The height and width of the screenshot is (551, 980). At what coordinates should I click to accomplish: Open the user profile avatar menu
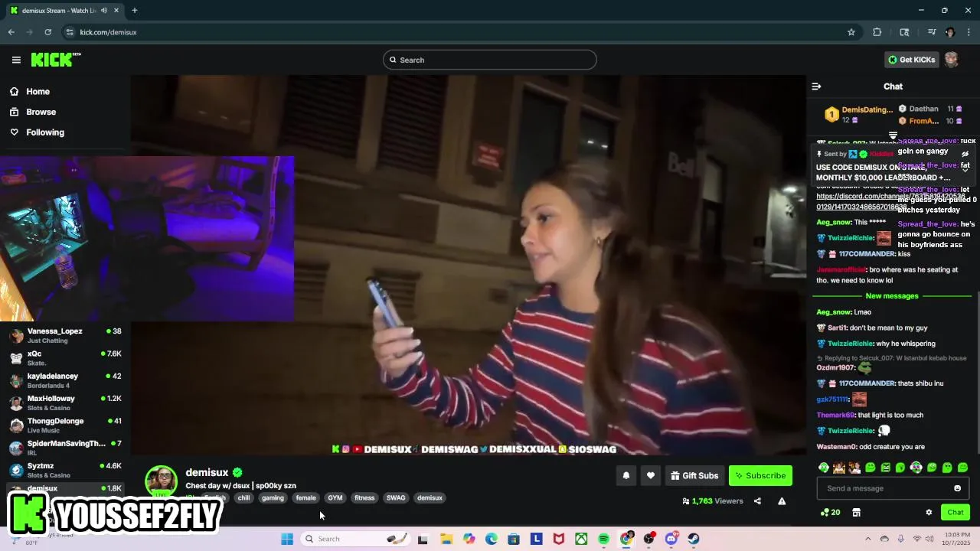pos(951,60)
